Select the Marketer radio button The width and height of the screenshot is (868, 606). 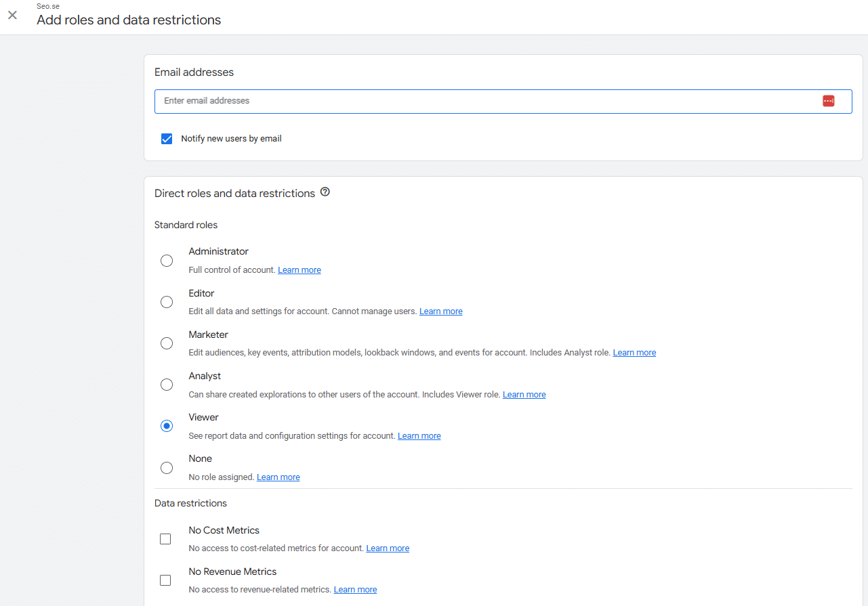[x=167, y=343]
